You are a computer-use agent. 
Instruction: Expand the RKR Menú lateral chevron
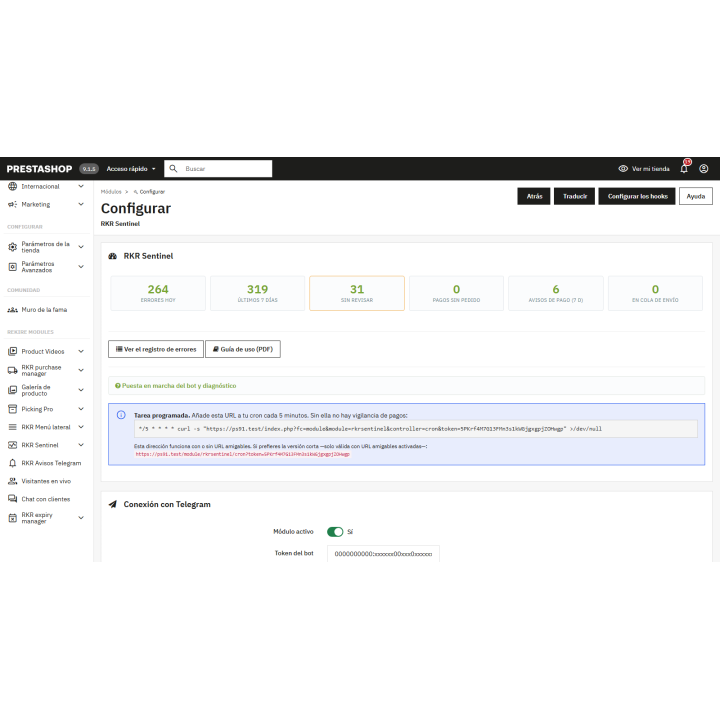click(x=81, y=427)
